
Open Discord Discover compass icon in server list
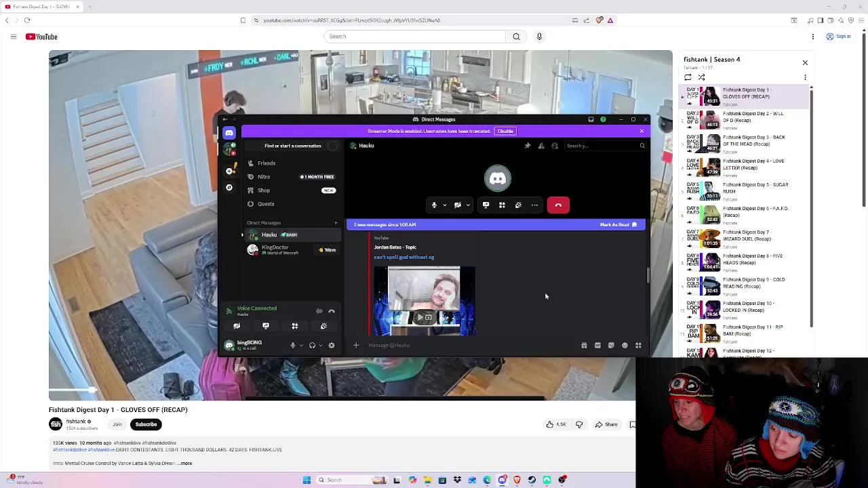pyautogui.click(x=229, y=188)
